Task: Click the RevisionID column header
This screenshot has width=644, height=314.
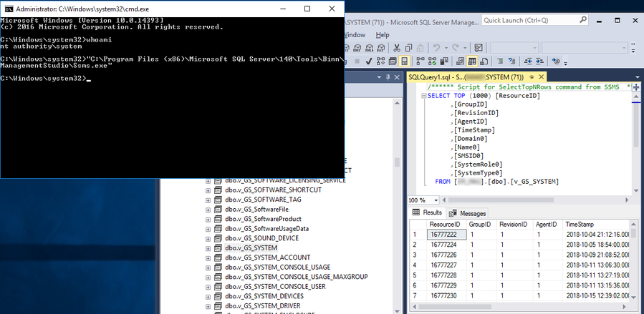Action: point(514,224)
